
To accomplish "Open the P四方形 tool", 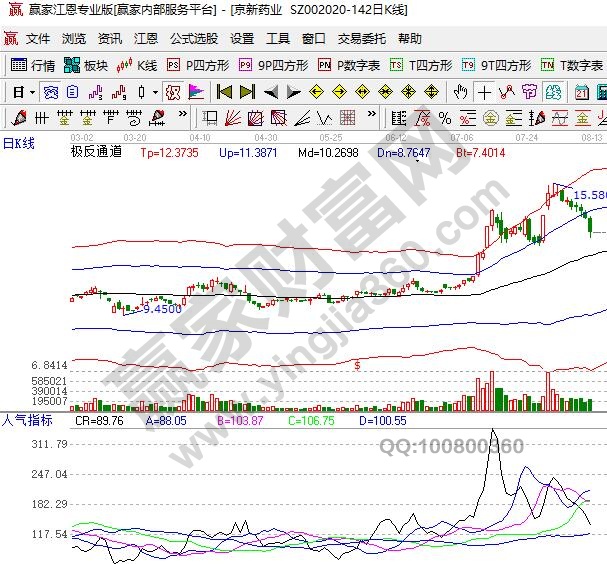I will tap(198, 65).
